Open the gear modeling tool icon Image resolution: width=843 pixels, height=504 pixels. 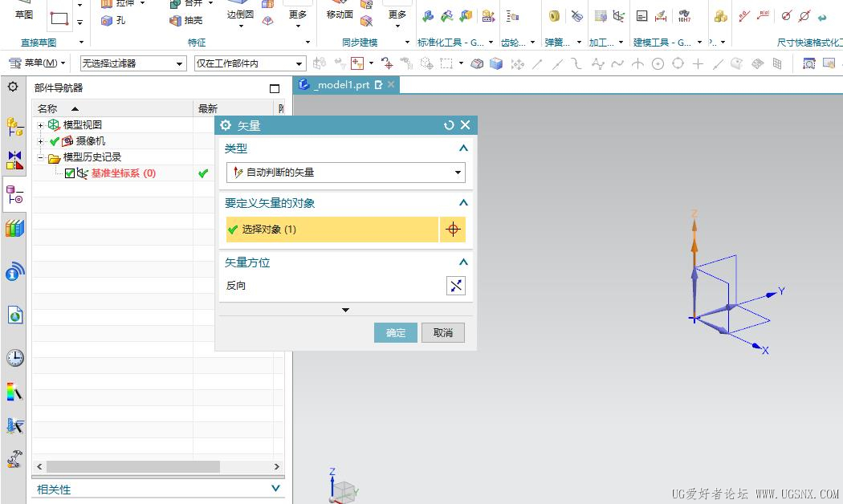click(x=512, y=17)
